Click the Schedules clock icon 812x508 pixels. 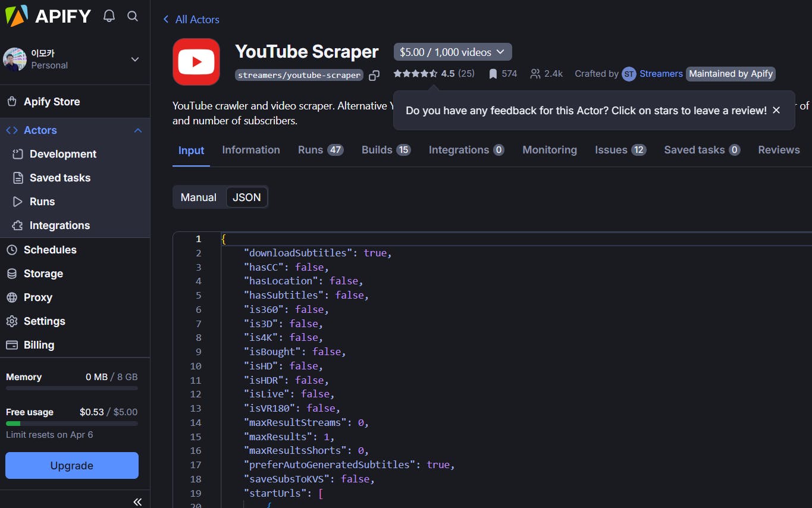(x=11, y=250)
